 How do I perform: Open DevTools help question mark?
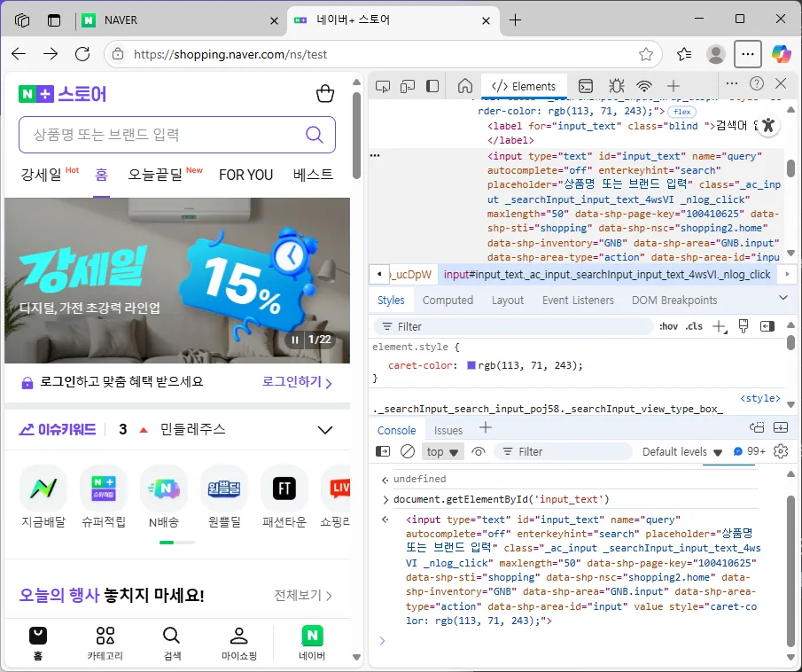pyautogui.click(x=757, y=83)
